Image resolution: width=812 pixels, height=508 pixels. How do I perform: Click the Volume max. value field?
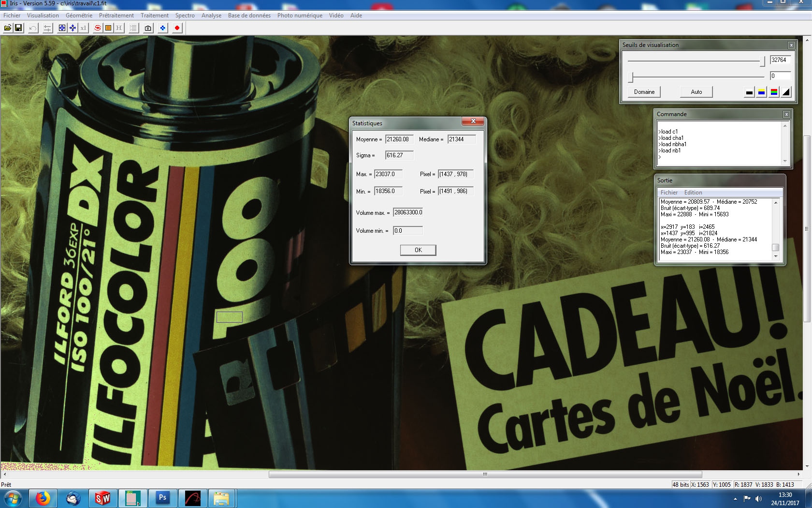coord(408,212)
